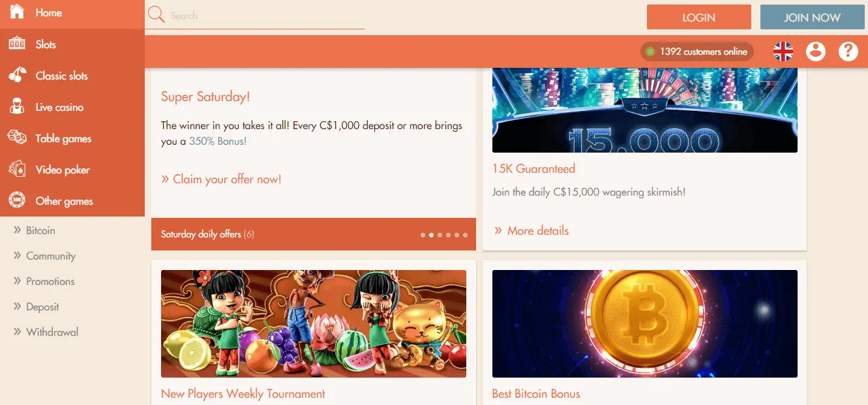Click the Home house icon
The width and height of the screenshot is (868, 405).
[x=17, y=12]
